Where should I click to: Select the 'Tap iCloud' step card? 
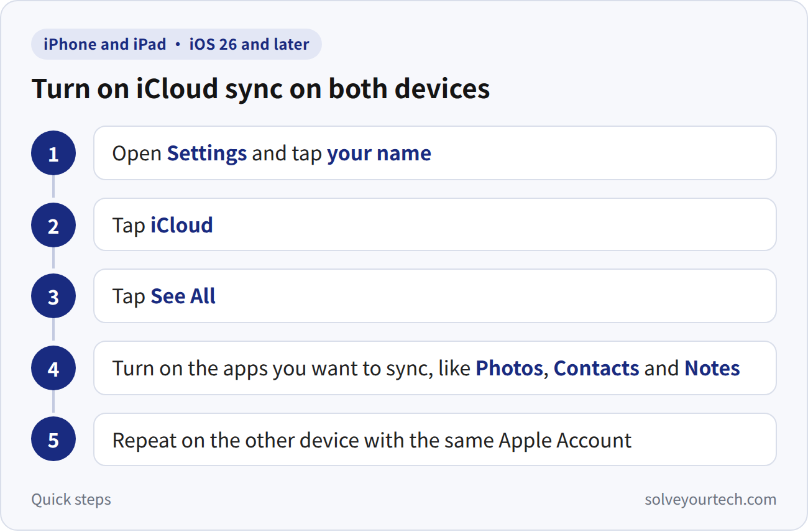tap(435, 224)
